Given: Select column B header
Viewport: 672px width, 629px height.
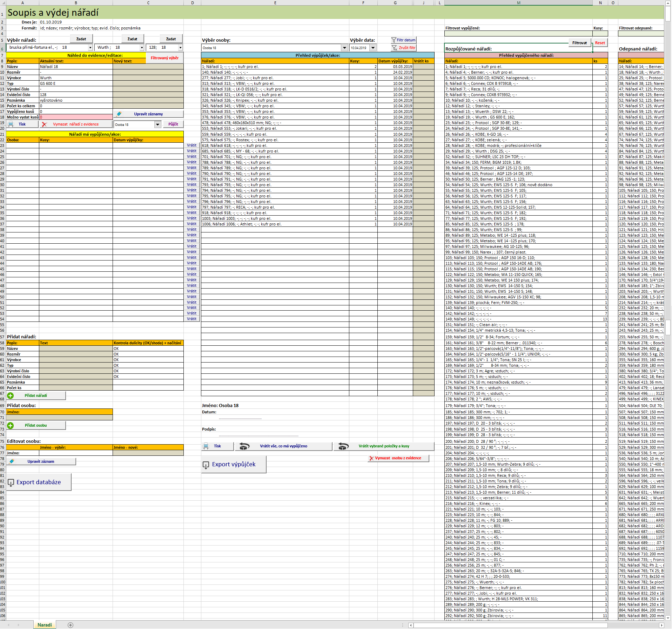Looking at the screenshot, I should pyautogui.click(x=76, y=2).
